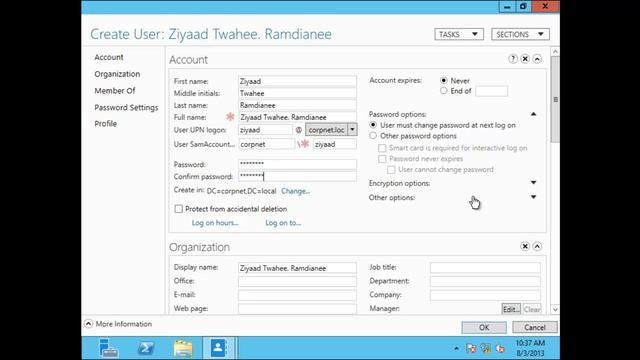Open Server Manager from taskbar
Image resolution: width=640 pixels, height=360 pixels.
pos(109,348)
